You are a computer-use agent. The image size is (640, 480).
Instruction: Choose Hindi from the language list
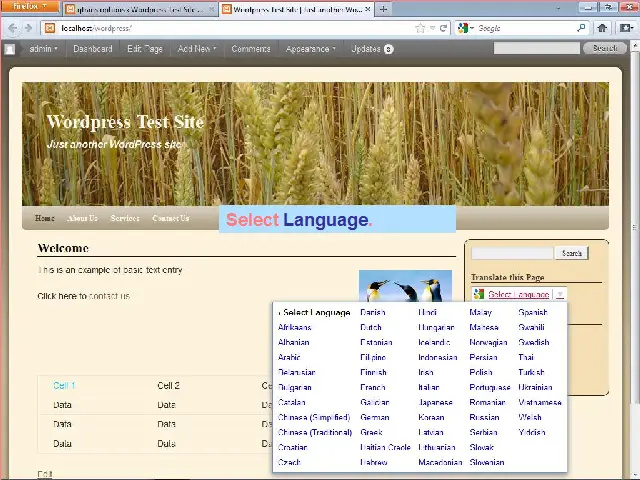tap(427, 312)
